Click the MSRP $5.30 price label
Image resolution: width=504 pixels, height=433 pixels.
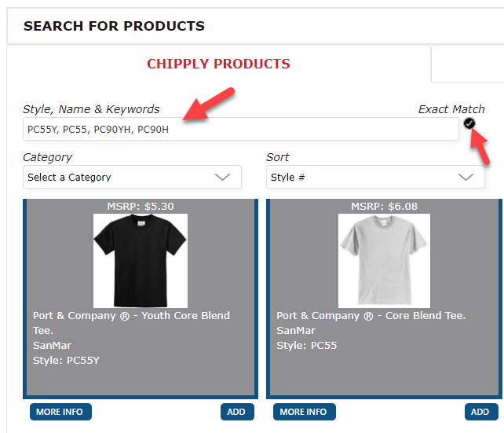click(x=141, y=206)
